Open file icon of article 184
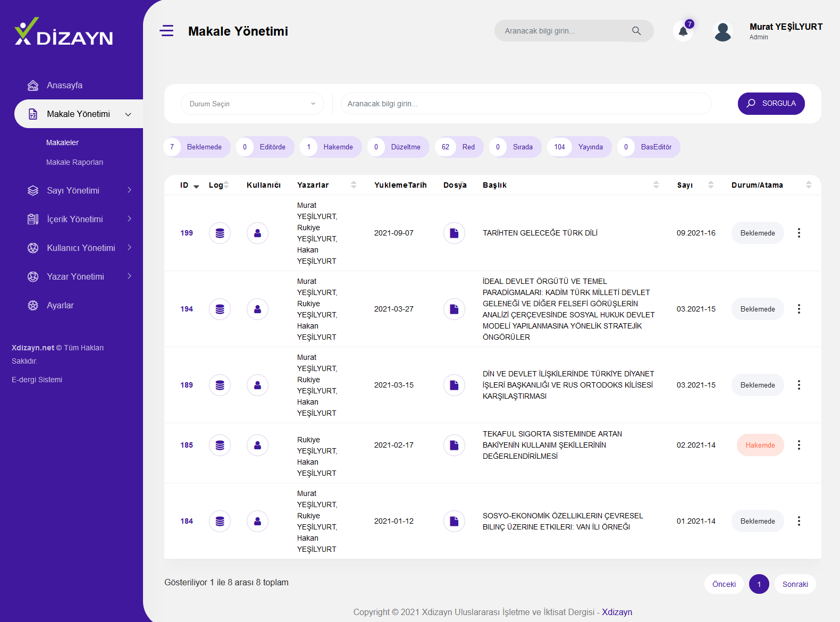This screenshot has height=622, width=840. 454,521
